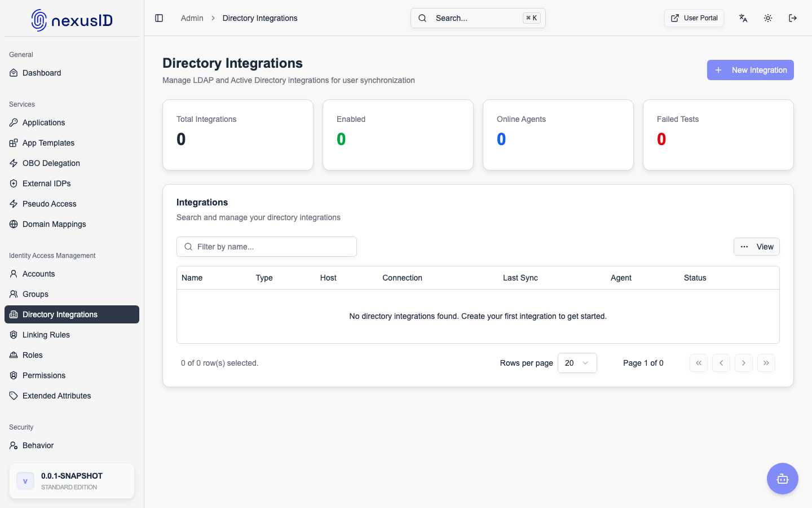Click the Permissions shield icon

tap(14, 375)
